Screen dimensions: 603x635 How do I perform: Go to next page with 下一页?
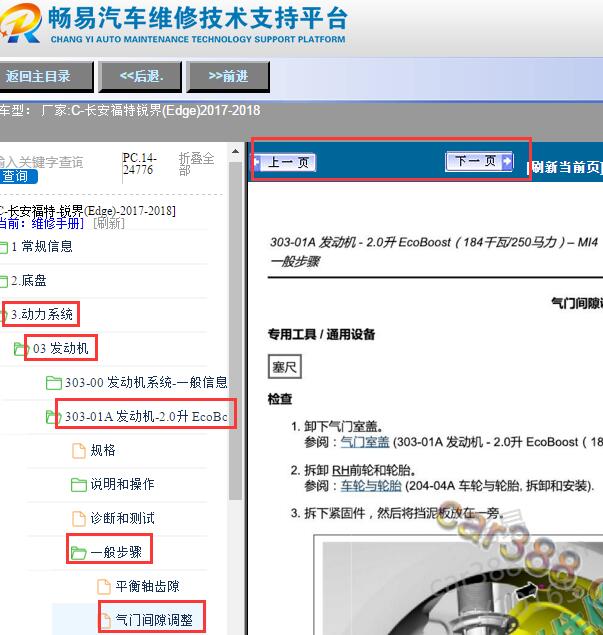pyautogui.click(x=479, y=161)
